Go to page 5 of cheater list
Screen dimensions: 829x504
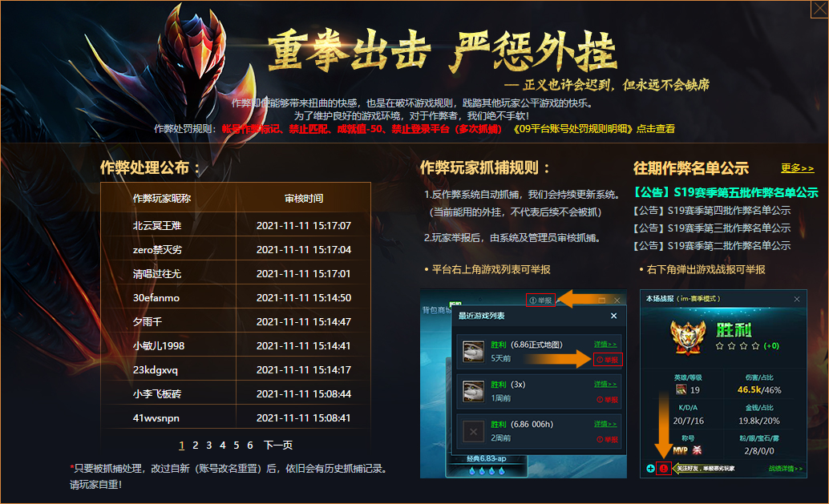[x=237, y=445]
